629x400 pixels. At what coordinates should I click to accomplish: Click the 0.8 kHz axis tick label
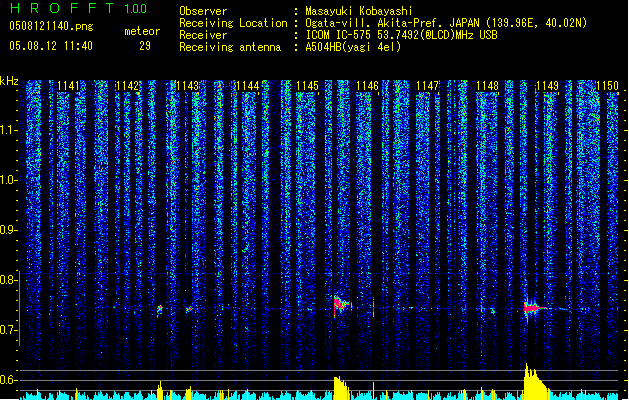pos(9,280)
